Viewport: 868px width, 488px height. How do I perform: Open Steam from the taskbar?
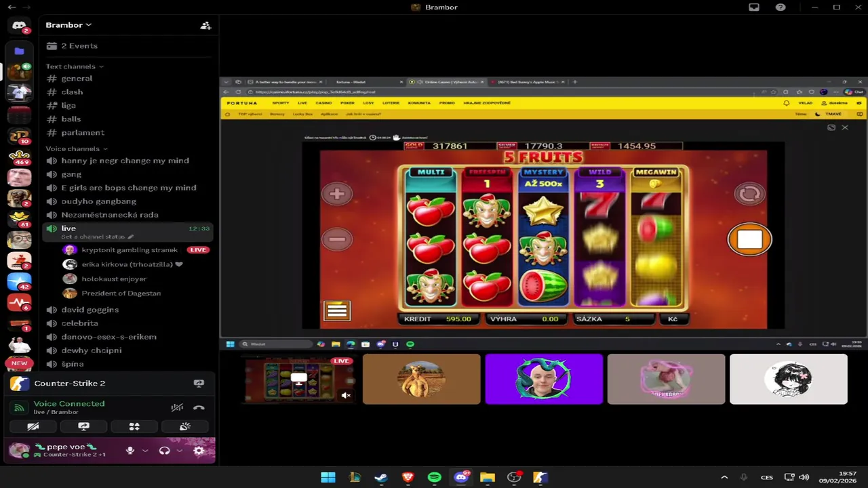(x=380, y=477)
